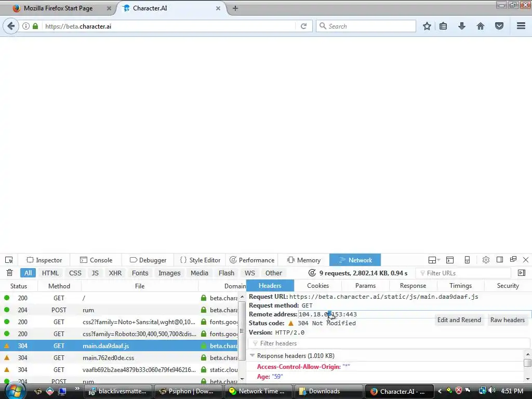Image resolution: width=532 pixels, height=399 pixels.
Task: Show the Security tab of the request
Action: 508,286
